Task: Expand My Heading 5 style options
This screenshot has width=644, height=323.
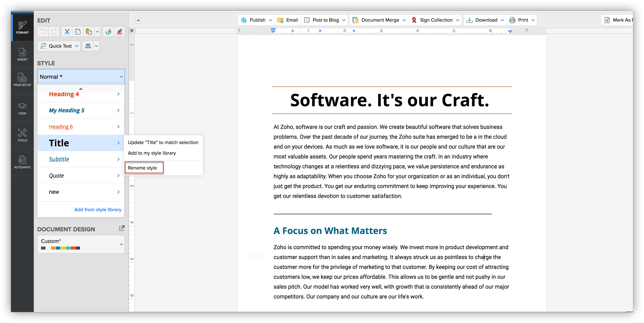Action: pos(118,110)
